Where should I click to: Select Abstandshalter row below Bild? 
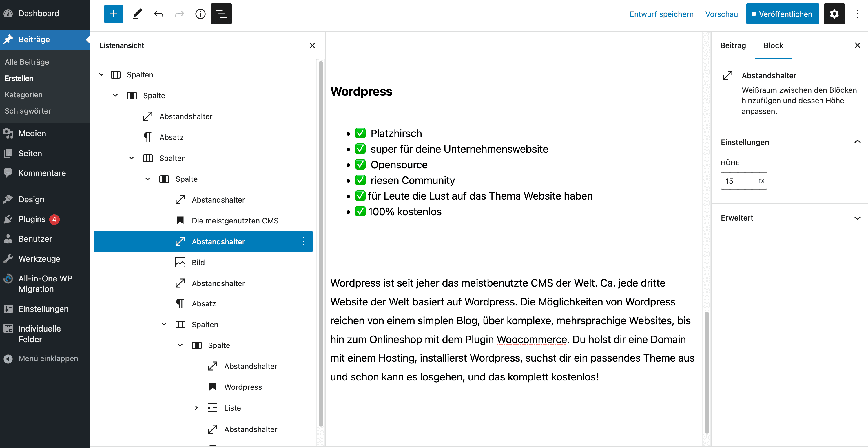pos(203,283)
